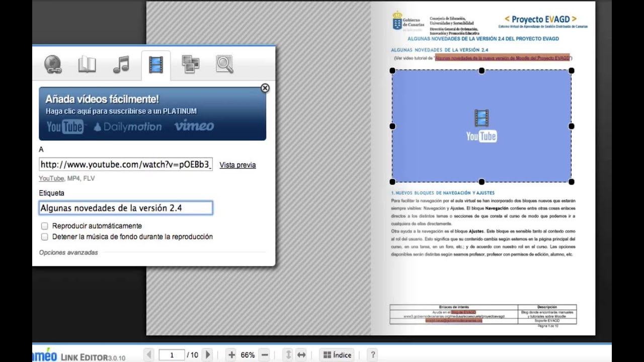Select the web link tool icon
The width and height of the screenshot is (644, 362).
click(53, 65)
